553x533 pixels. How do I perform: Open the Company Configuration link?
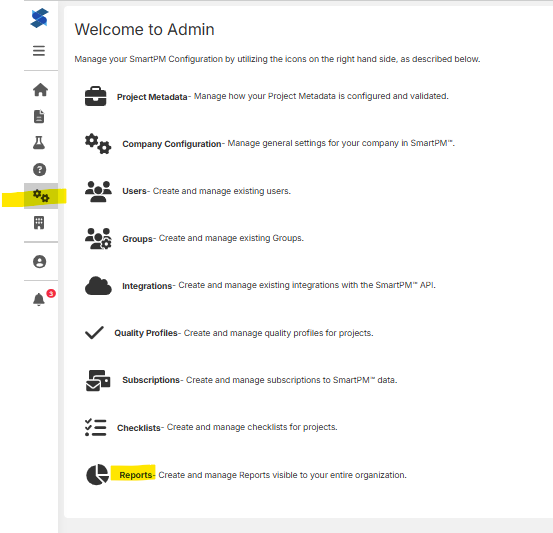point(172,144)
